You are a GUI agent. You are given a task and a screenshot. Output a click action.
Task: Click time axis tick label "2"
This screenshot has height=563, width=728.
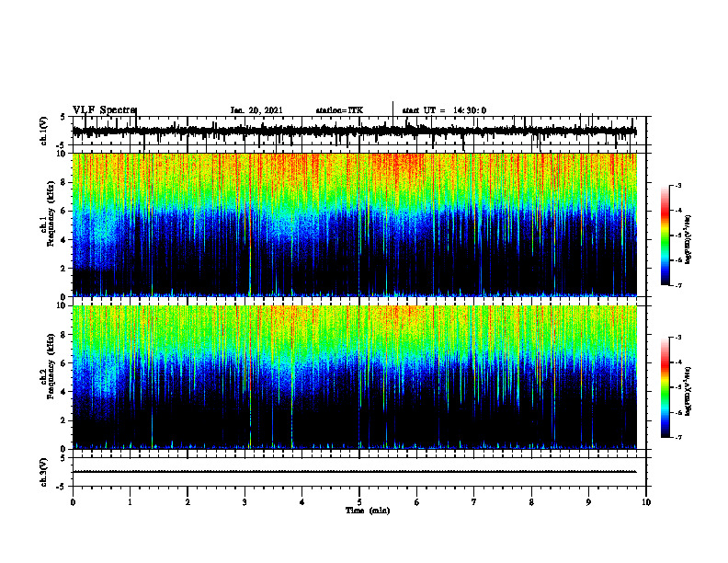point(188,502)
